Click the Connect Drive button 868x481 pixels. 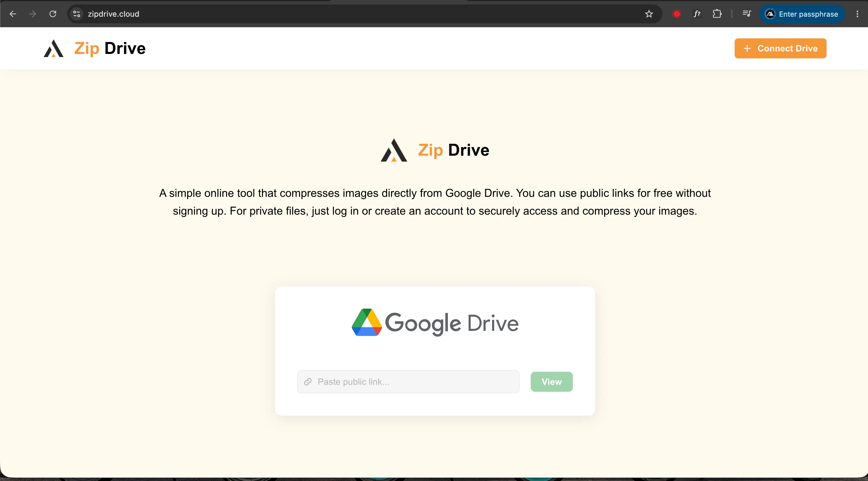(780, 48)
